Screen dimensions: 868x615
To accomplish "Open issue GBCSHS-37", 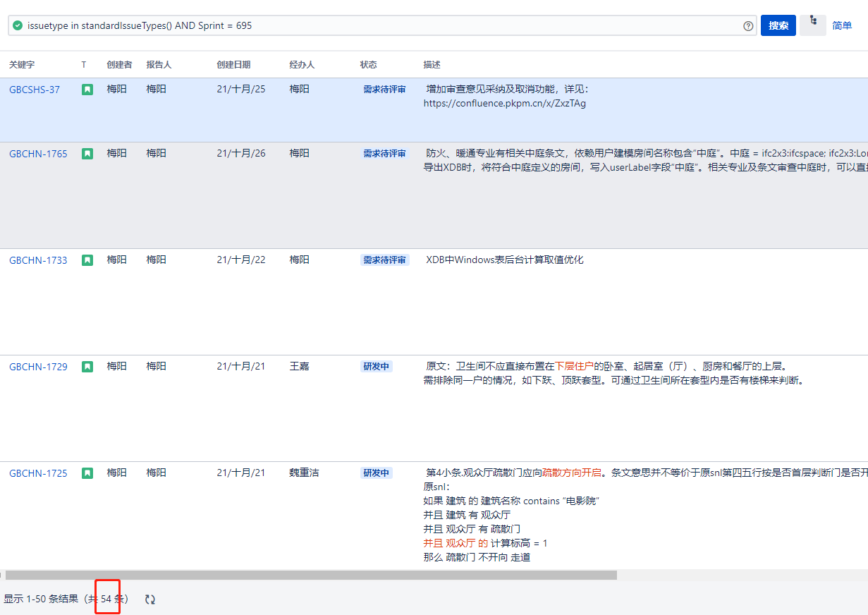I will click(x=35, y=90).
